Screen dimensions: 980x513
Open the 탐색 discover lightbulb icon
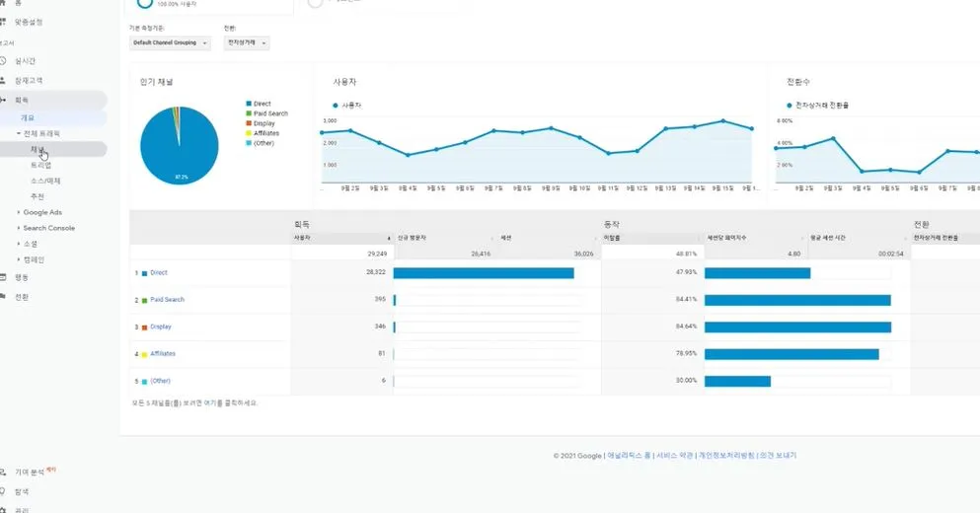(x=3, y=491)
